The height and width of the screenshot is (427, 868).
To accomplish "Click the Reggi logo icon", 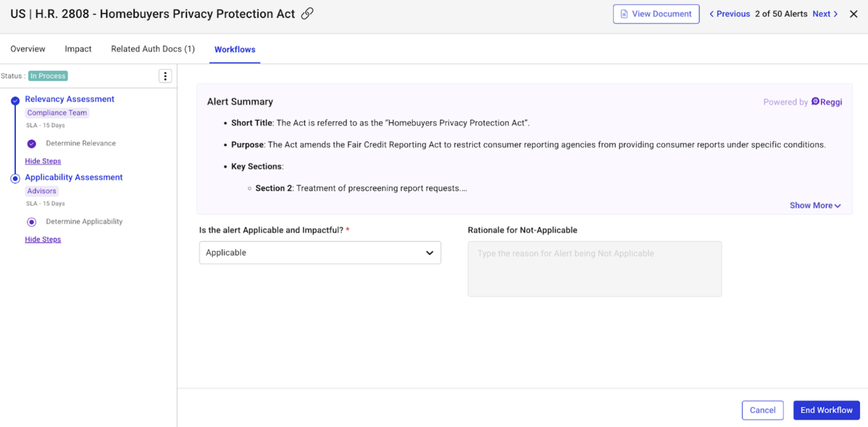I will (x=816, y=102).
